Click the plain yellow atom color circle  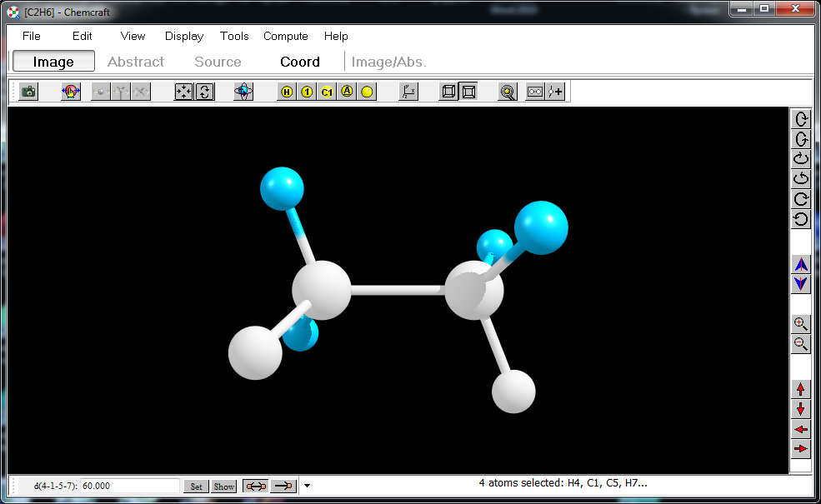[x=367, y=92]
